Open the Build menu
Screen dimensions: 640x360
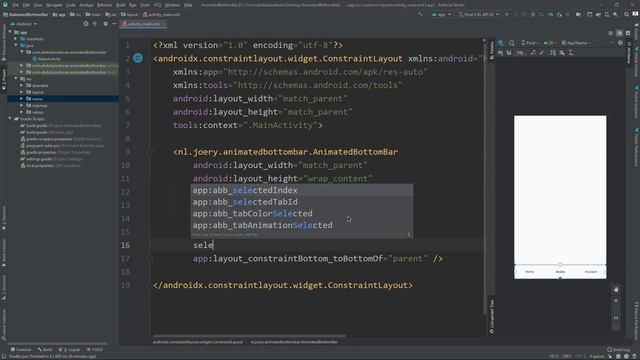coord(121,5)
